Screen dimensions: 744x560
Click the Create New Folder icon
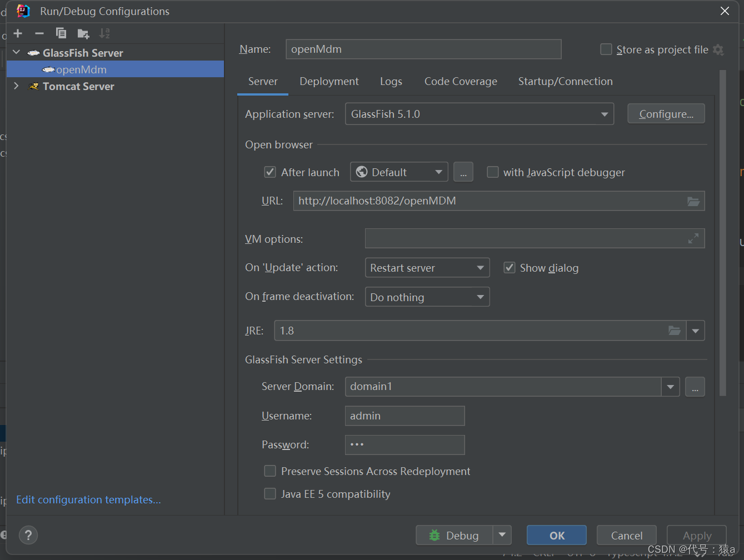(83, 33)
